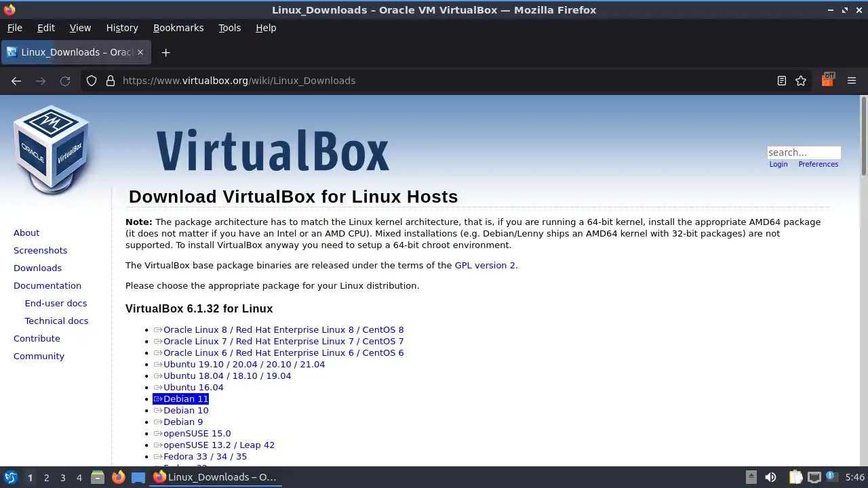Click removable media tray icon

click(751, 477)
